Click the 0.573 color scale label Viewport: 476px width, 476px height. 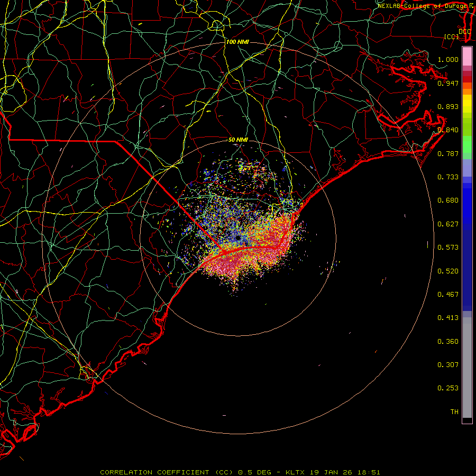tap(448, 248)
